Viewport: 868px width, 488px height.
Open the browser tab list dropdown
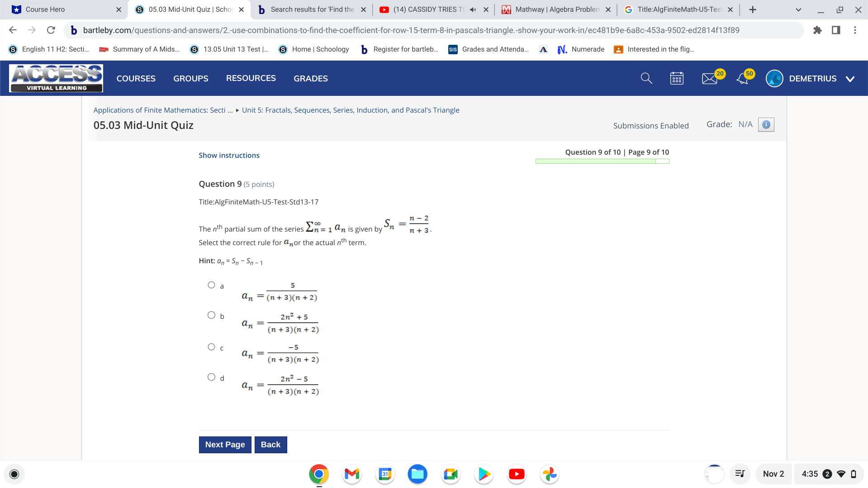coord(798,9)
